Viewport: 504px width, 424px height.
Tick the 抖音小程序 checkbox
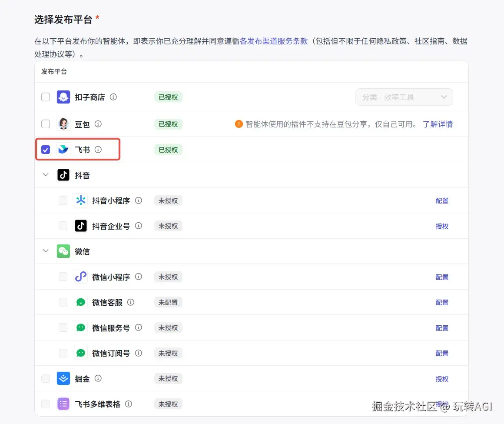(63, 200)
